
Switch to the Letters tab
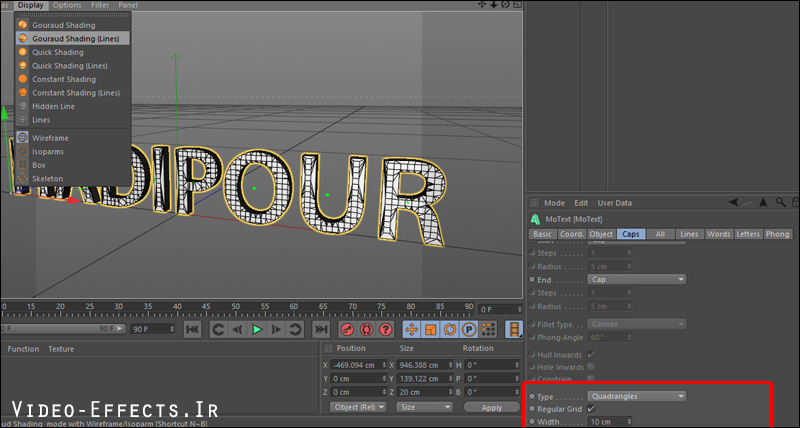748,234
